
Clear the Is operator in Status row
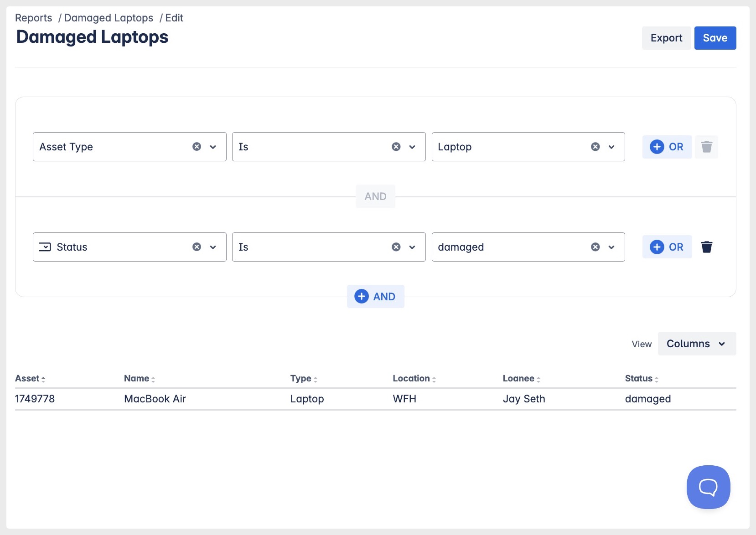pos(396,247)
